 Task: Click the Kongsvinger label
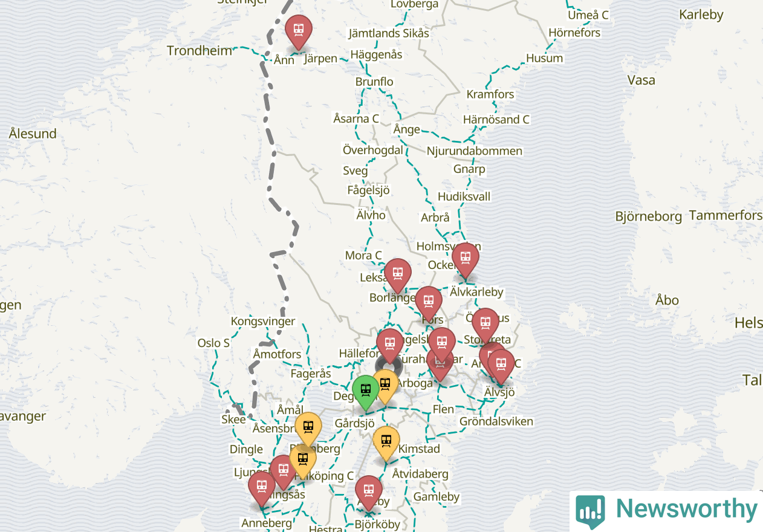tap(263, 322)
